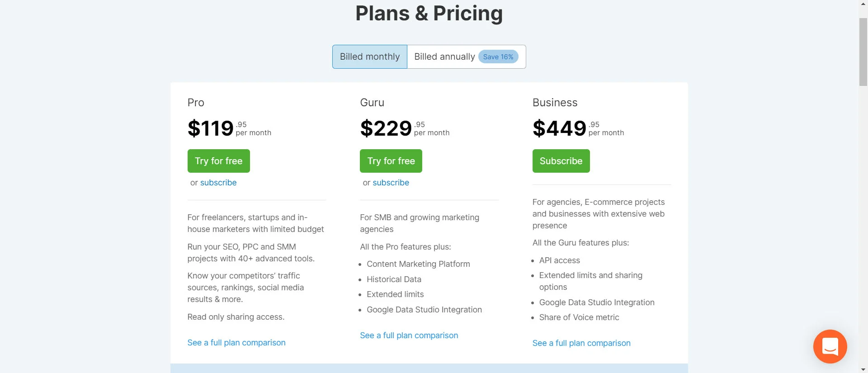The image size is (868, 373).
Task: Switch to Billed annually billing
Action: (x=467, y=57)
